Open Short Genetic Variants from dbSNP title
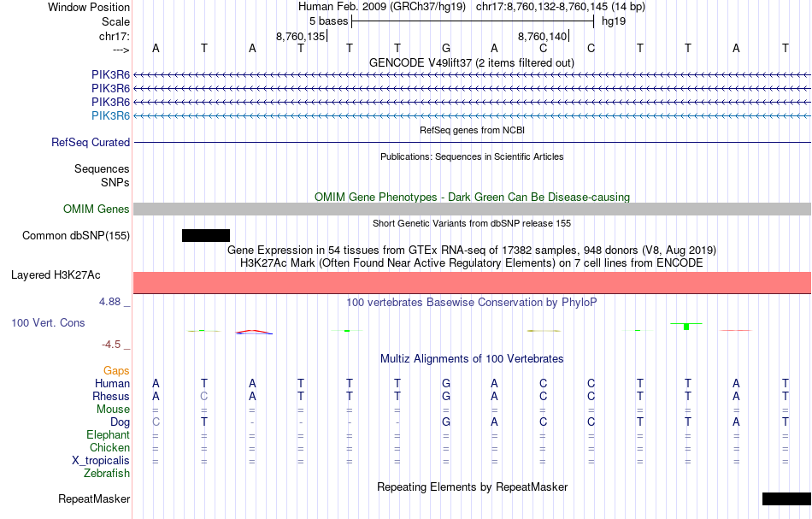The width and height of the screenshot is (812, 519). 471,224
